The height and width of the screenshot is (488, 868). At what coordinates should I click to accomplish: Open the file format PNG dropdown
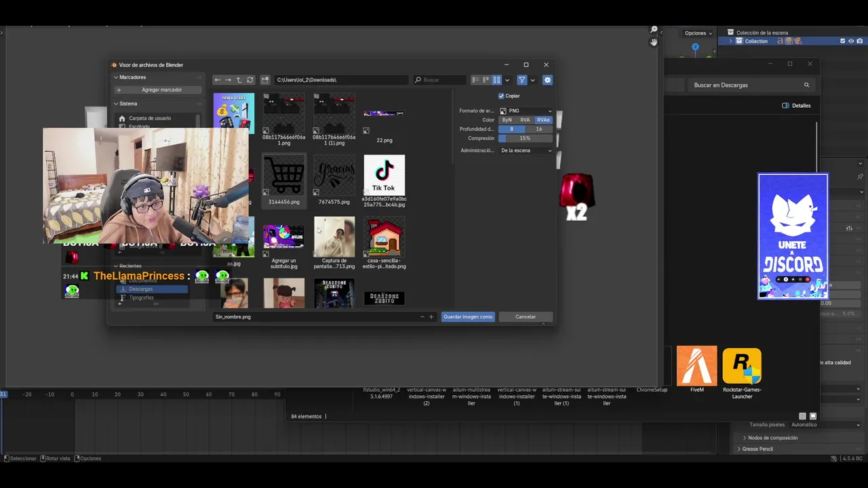(526, 110)
